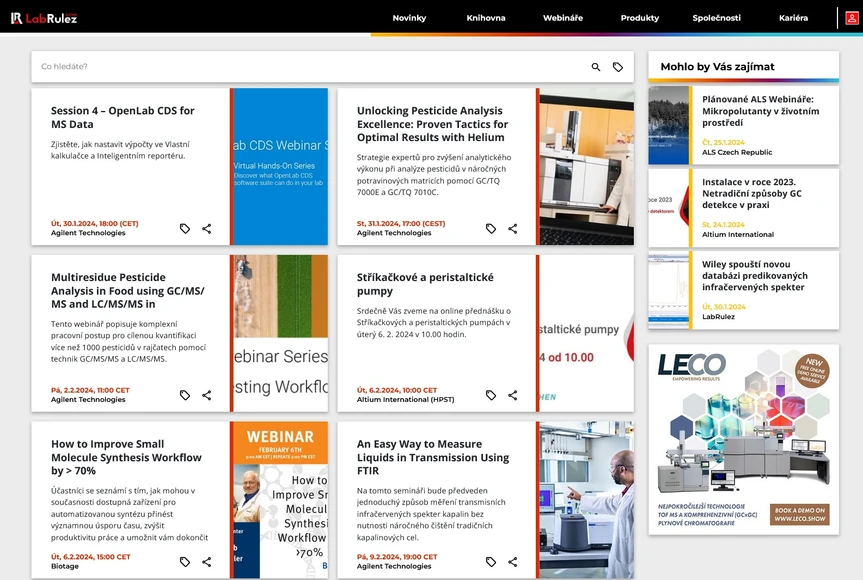The image size is (863, 580).
Task: Share the FTIR Transmission measurement seminar
Action: [x=513, y=561]
